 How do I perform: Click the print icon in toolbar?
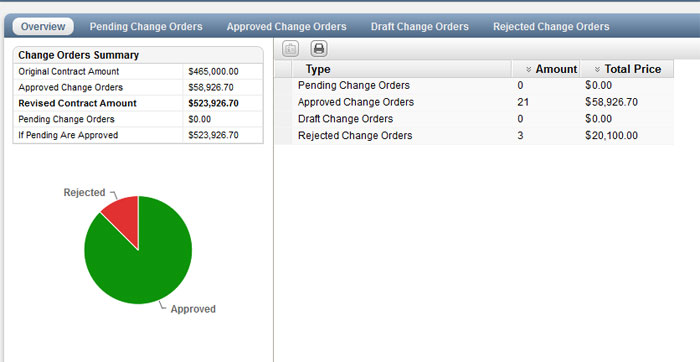tap(319, 48)
